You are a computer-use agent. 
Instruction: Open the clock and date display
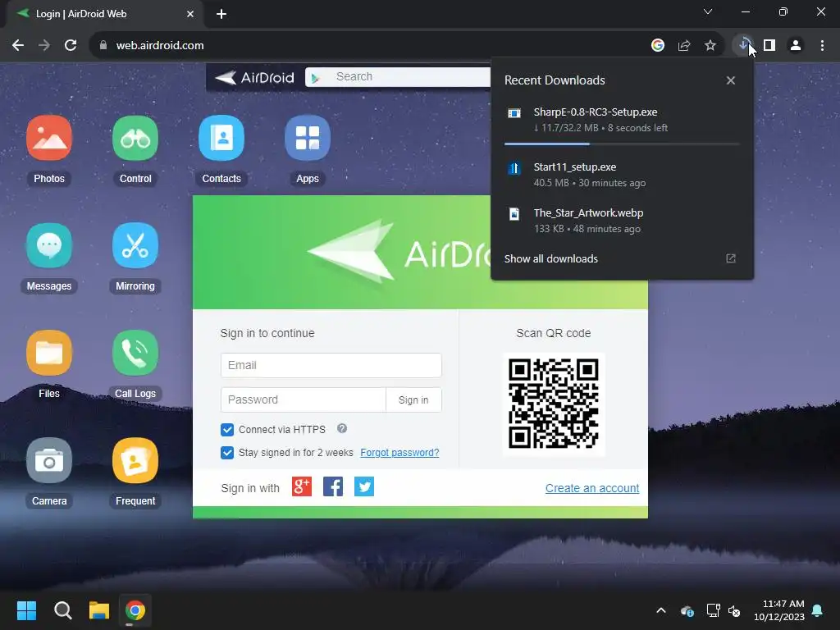[x=779, y=610]
